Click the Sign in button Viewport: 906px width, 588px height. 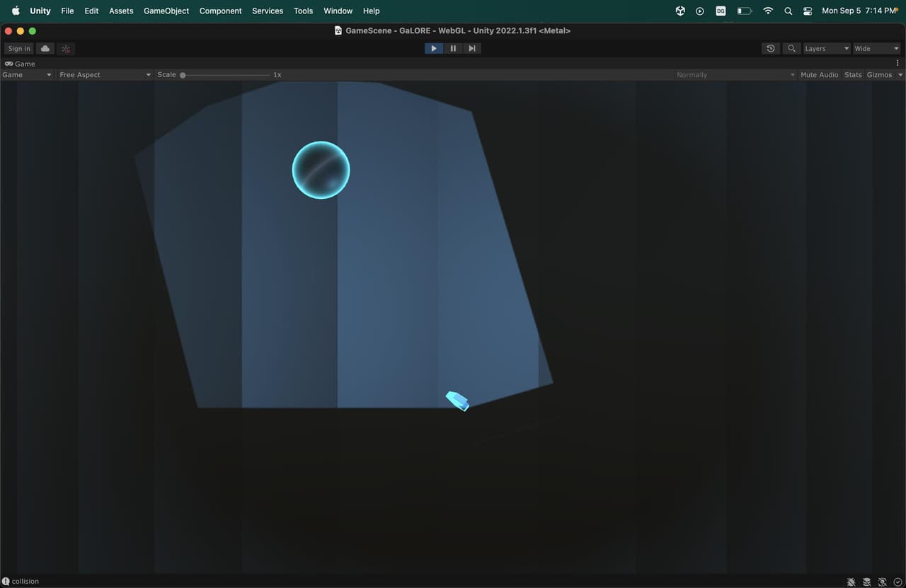19,49
